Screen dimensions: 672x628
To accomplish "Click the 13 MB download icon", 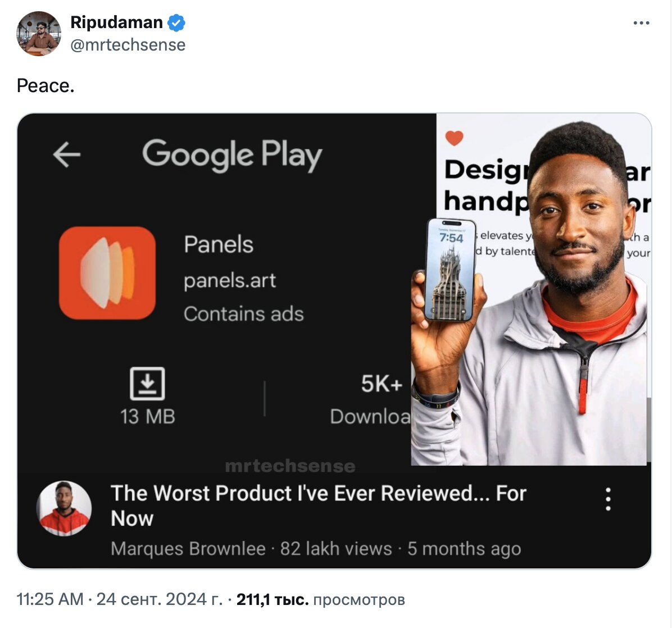I will point(147,384).
